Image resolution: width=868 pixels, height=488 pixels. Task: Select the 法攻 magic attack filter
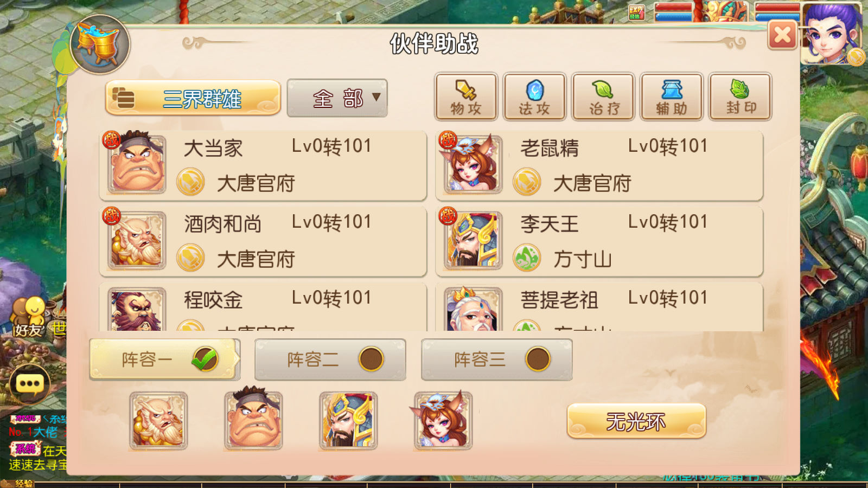coord(534,97)
